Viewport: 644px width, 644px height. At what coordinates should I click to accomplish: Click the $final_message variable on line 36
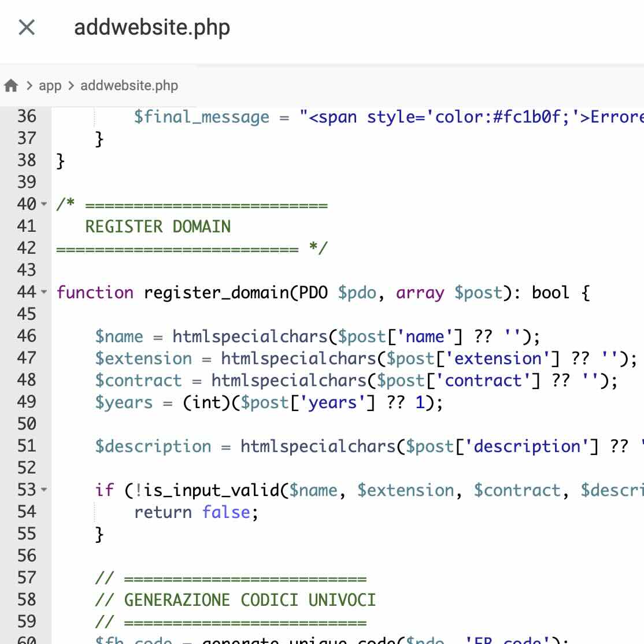click(202, 117)
